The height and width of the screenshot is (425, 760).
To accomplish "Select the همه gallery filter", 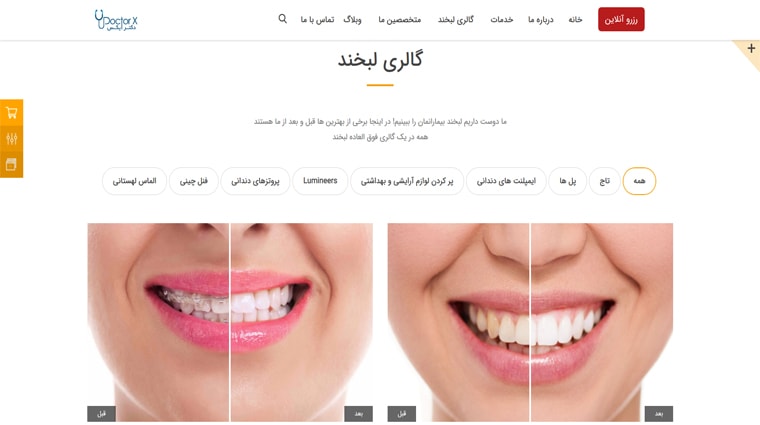I will pyautogui.click(x=639, y=181).
